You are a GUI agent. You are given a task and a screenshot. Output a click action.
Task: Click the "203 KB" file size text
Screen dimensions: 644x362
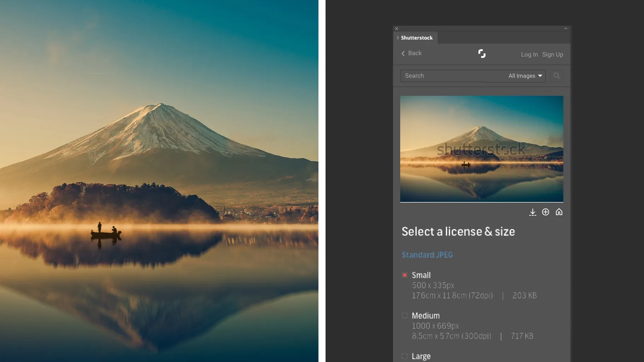525,296
